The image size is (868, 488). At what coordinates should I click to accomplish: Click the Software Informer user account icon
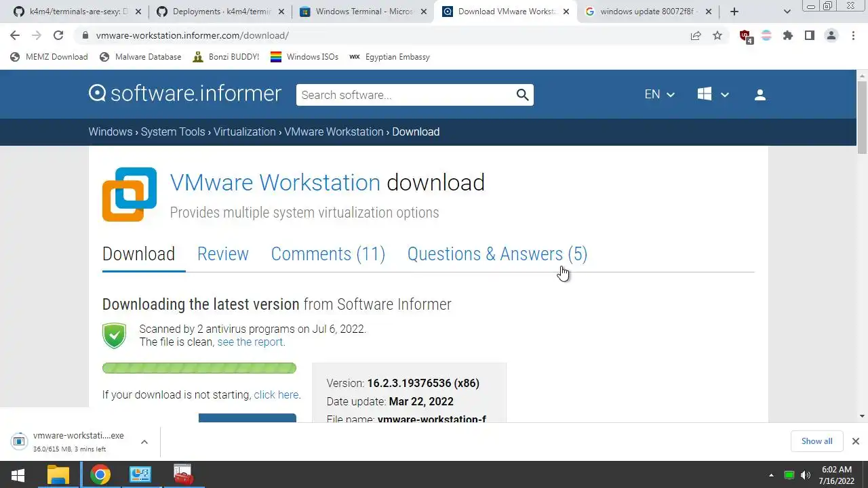pos(760,95)
